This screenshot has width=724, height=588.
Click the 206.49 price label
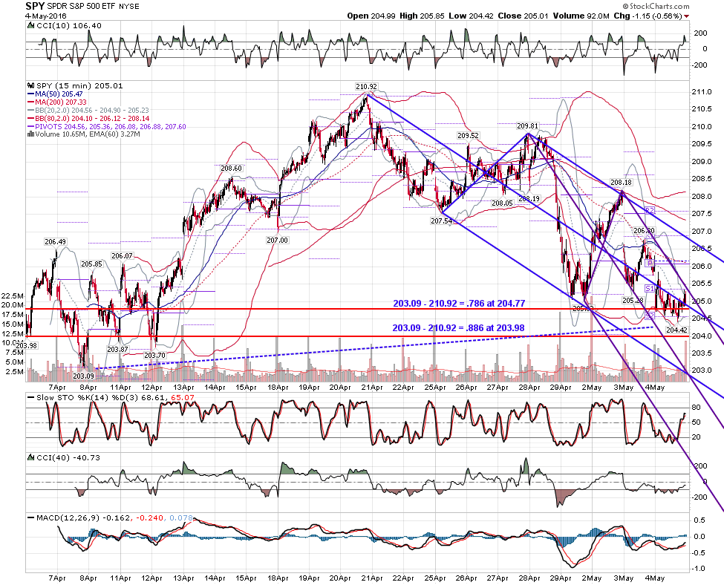(56, 241)
